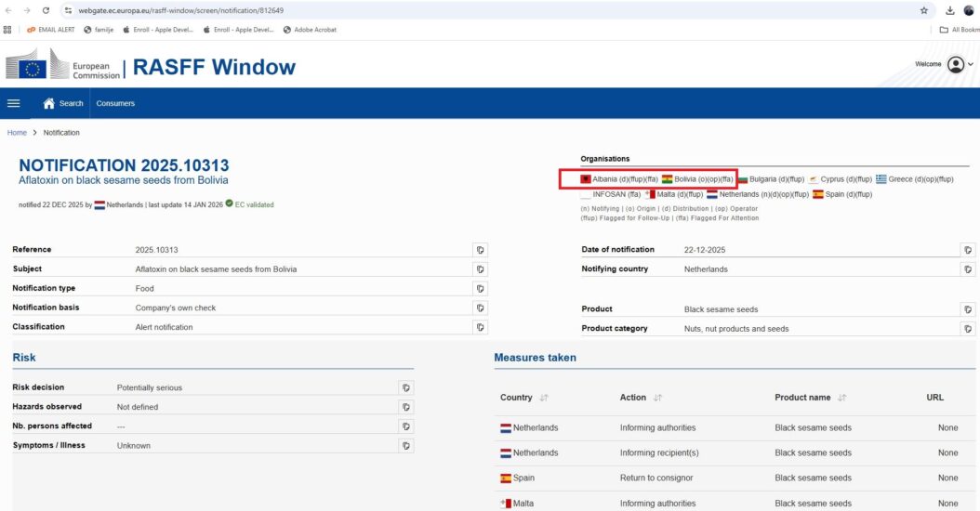Go to Home breadcrumb link
This screenshot has height=511, width=980.
(17, 133)
